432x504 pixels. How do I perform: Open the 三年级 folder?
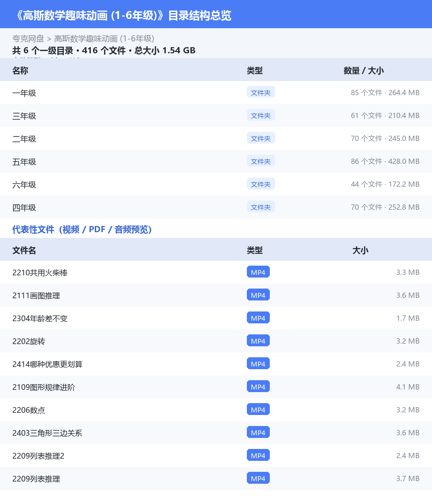24,116
